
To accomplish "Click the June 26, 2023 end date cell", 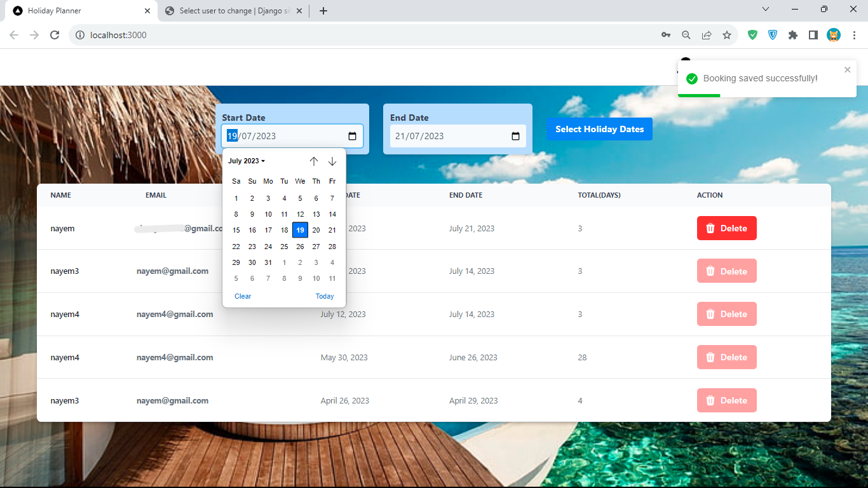I will coord(473,357).
